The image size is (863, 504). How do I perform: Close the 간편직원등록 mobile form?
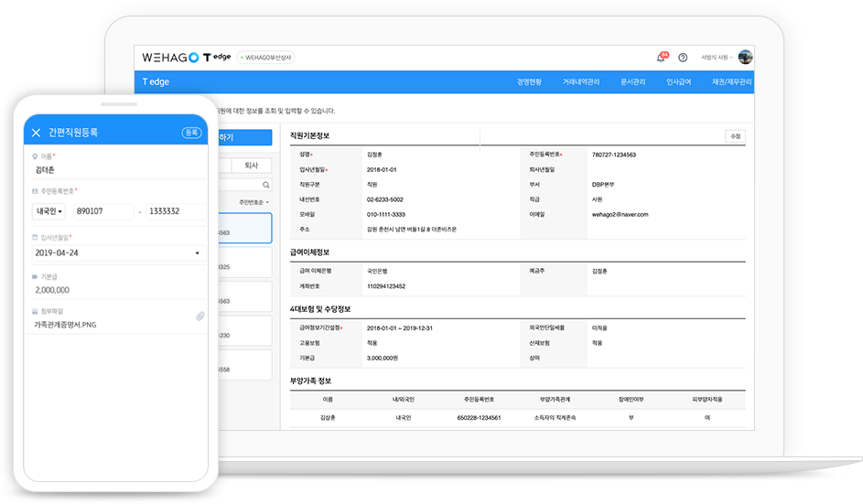[x=36, y=133]
